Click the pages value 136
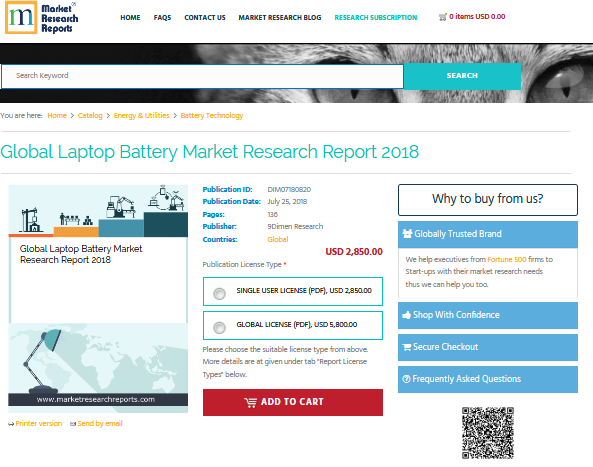Screen dimensions: 593x467 272,214
